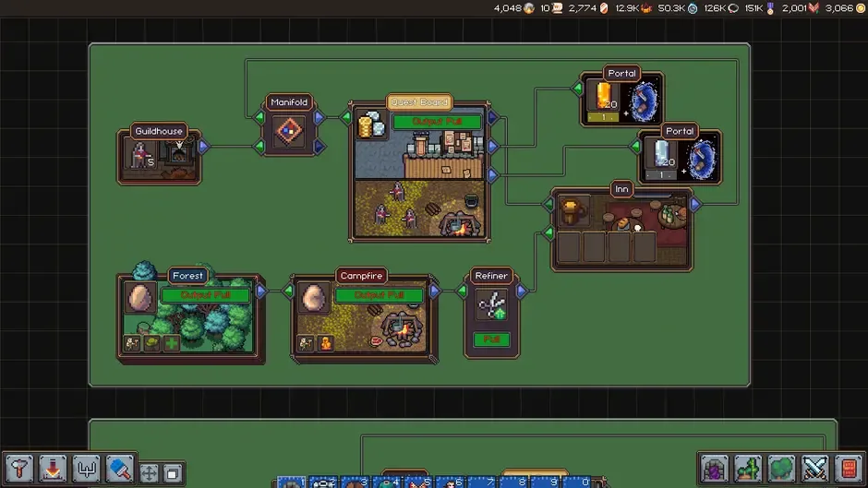Viewport: 868px width, 488px height.
Task: Click the Guildhouse blue output port
Action: coord(203,146)
